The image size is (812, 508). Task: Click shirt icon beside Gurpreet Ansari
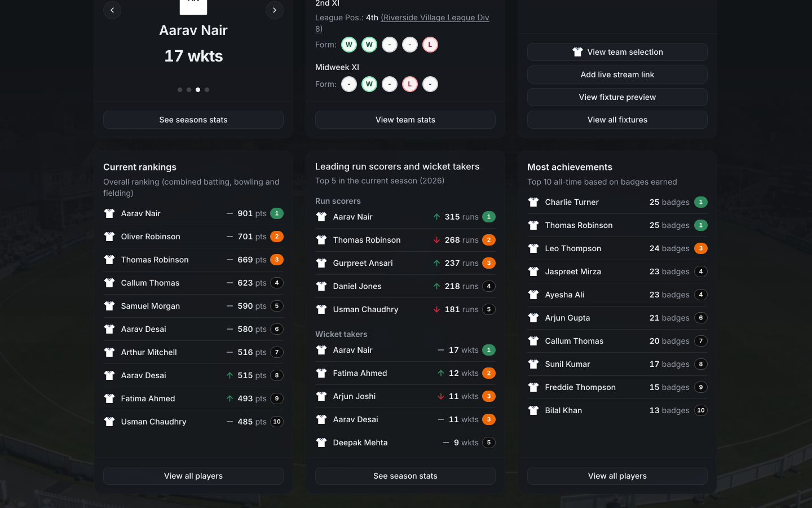321,263
